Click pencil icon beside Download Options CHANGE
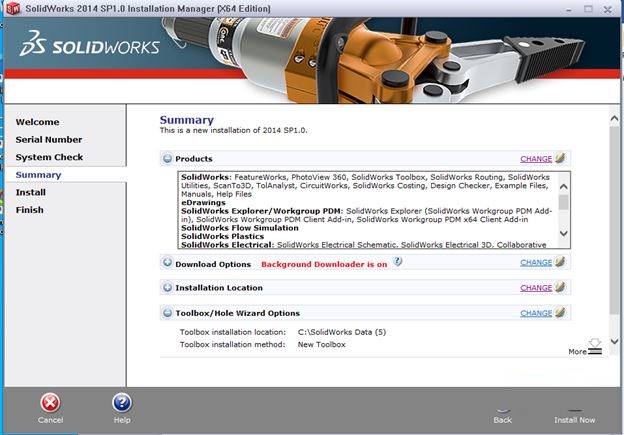 click(560, 261)
